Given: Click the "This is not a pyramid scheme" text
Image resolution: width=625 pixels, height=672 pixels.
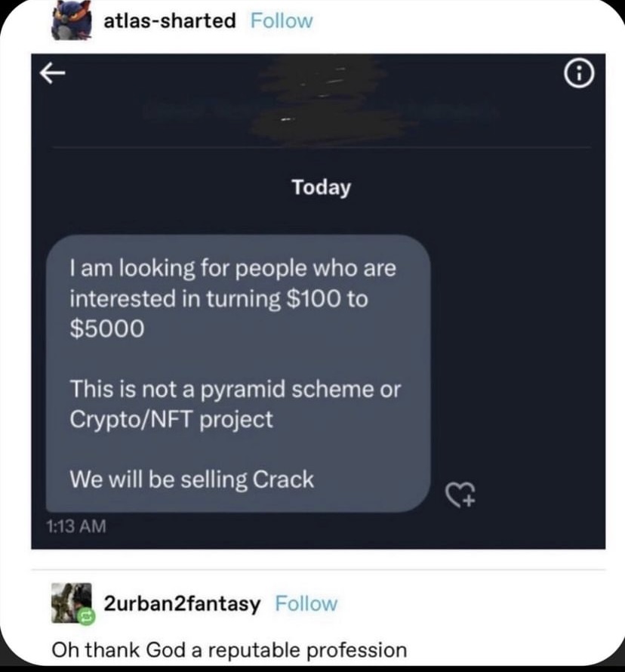Looking at the screenshot, I should (x=236, y=390).
